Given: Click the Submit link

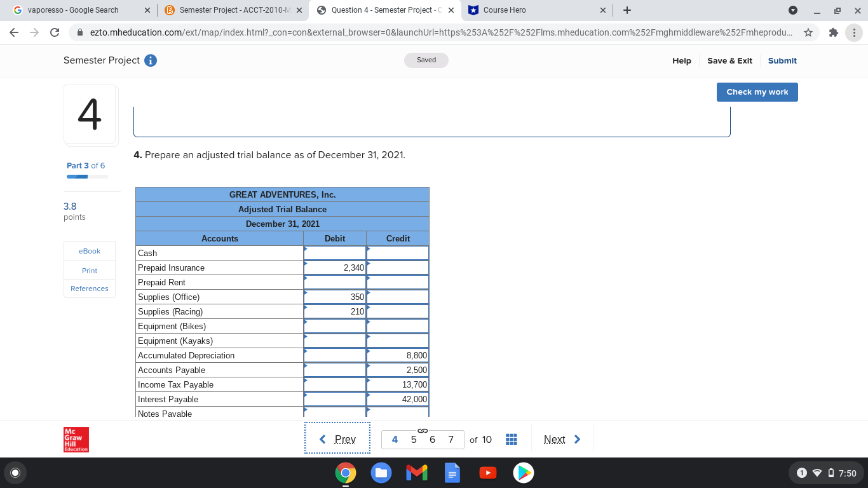Looking at the screenshot, I should click(782, 61).
